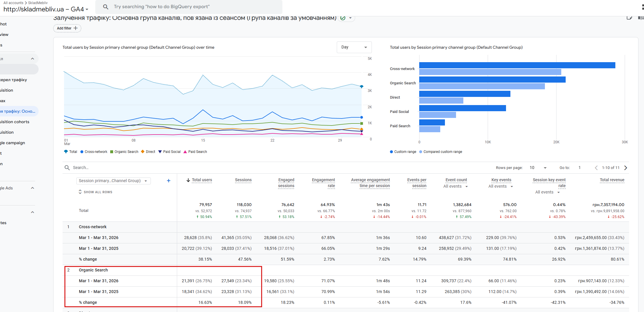
Task: Toggle Organic Search series in chart legend
Action: point(124,152)
